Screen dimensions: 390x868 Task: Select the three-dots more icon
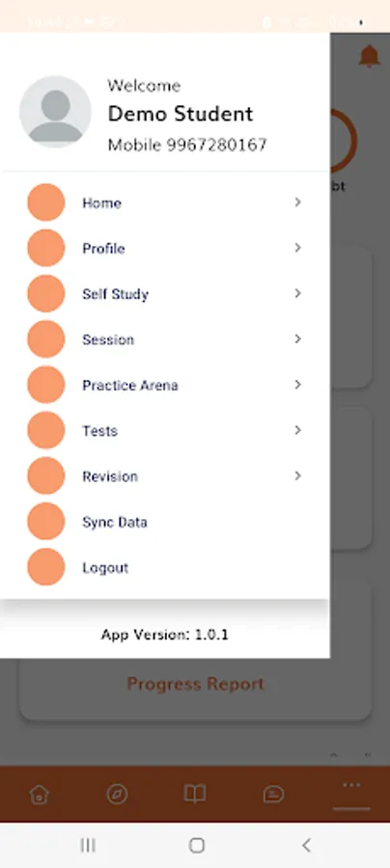tap(351, 785)
